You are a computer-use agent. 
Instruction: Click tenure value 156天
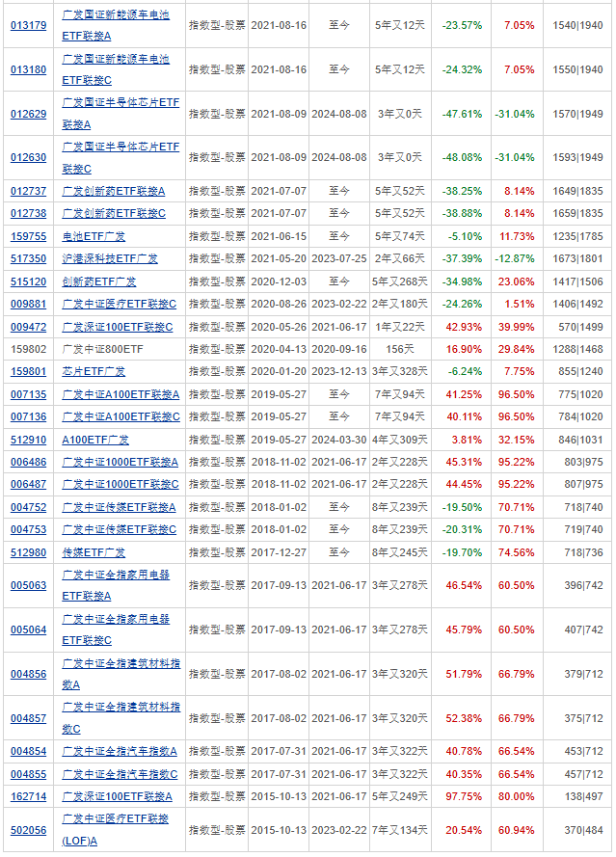click(399, 349)
